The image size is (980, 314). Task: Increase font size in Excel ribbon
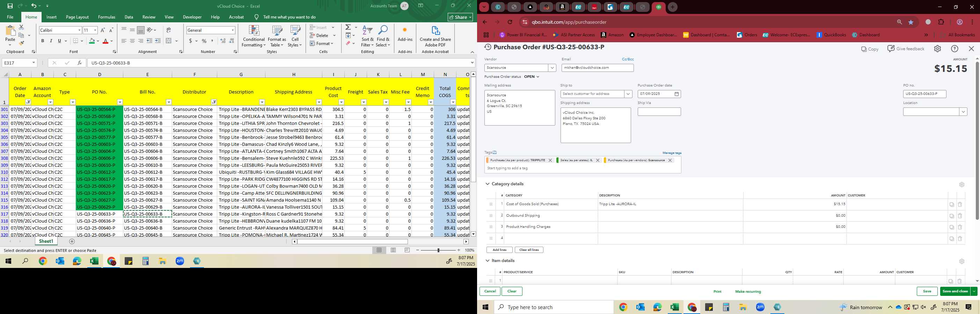point(103,30)
